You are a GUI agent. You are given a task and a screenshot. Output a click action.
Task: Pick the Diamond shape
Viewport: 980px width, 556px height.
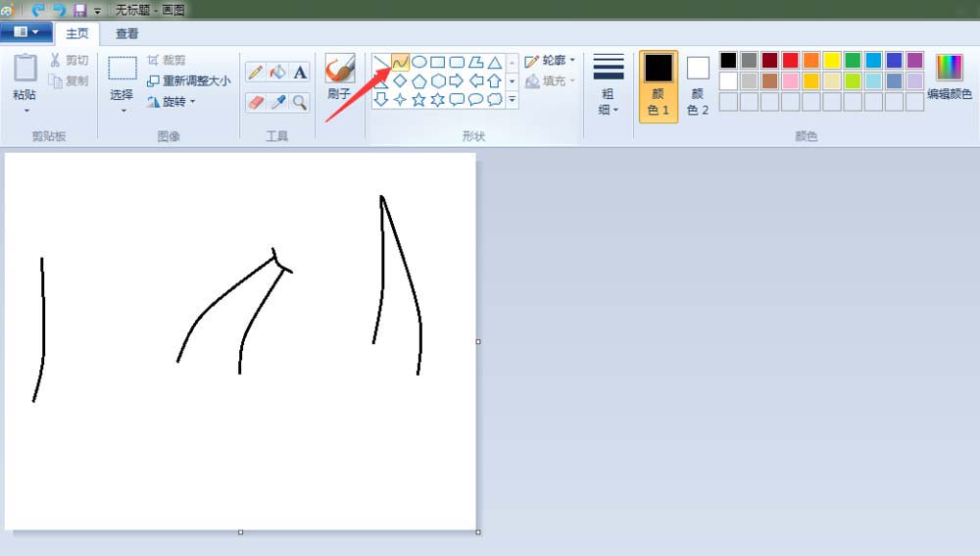click(x=400, y=80)
